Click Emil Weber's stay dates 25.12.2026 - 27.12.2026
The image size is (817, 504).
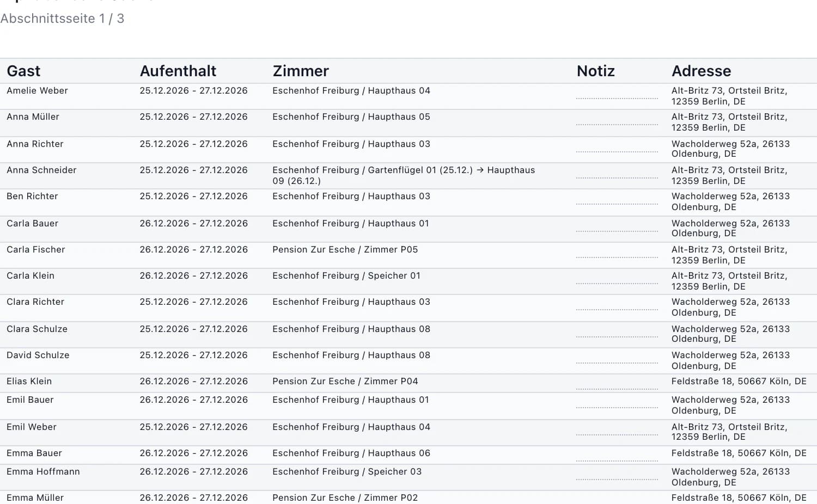193,427
